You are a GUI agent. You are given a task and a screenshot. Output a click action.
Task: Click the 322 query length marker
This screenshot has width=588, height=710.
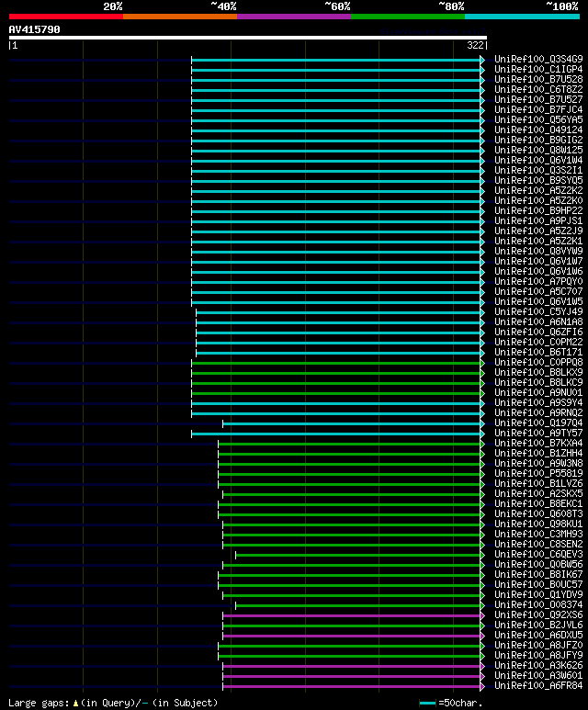point(475,45)
